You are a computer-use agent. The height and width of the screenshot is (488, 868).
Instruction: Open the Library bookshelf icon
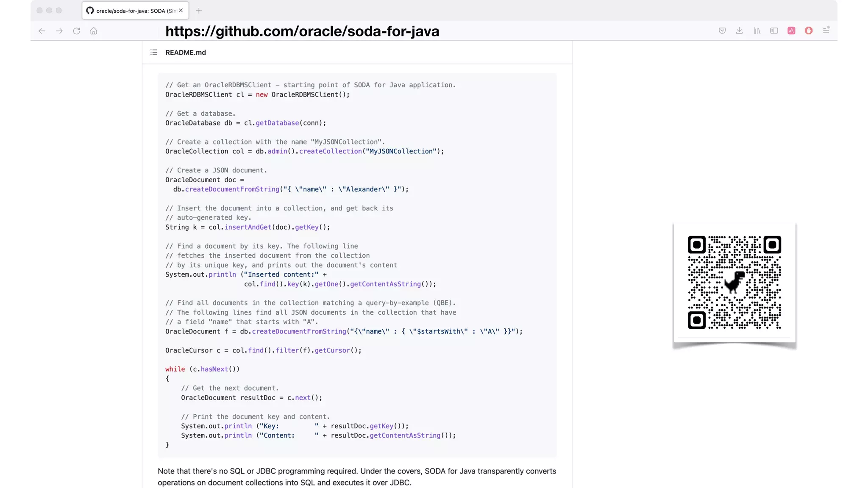(x=757, y=30)
